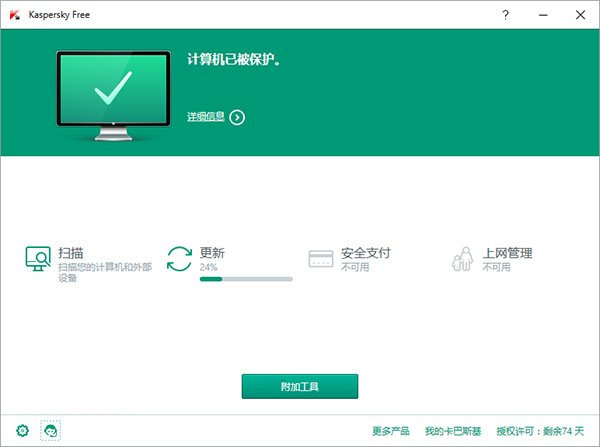
Task: Click the Parental Control (上网管理) people icon
Action: pyautogui.click(x=461, y=259)
